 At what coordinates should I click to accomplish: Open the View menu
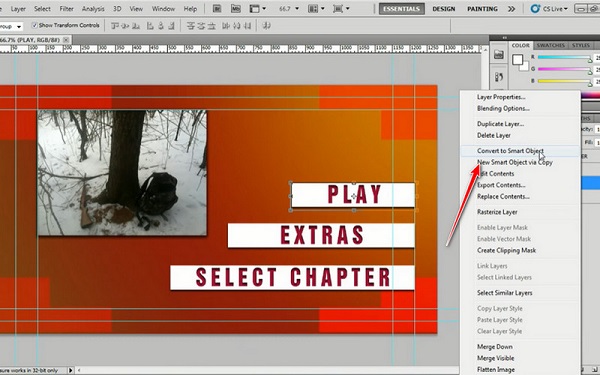[x=136, y=8]
